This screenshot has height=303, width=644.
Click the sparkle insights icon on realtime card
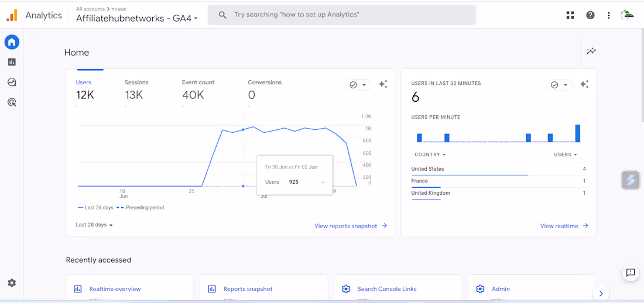coord(584,84)
